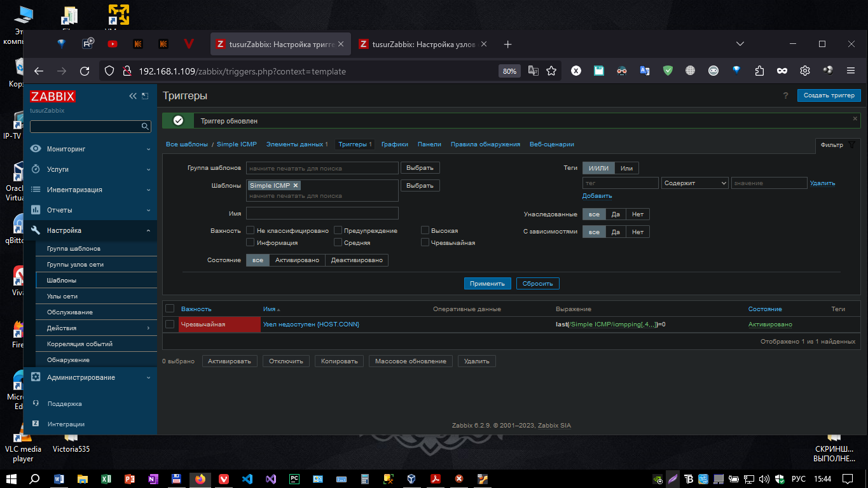Screen dimensions: 868x488
Task: Set the Состояние filter to 'Активировано'
Action: (x=297, y=260)
